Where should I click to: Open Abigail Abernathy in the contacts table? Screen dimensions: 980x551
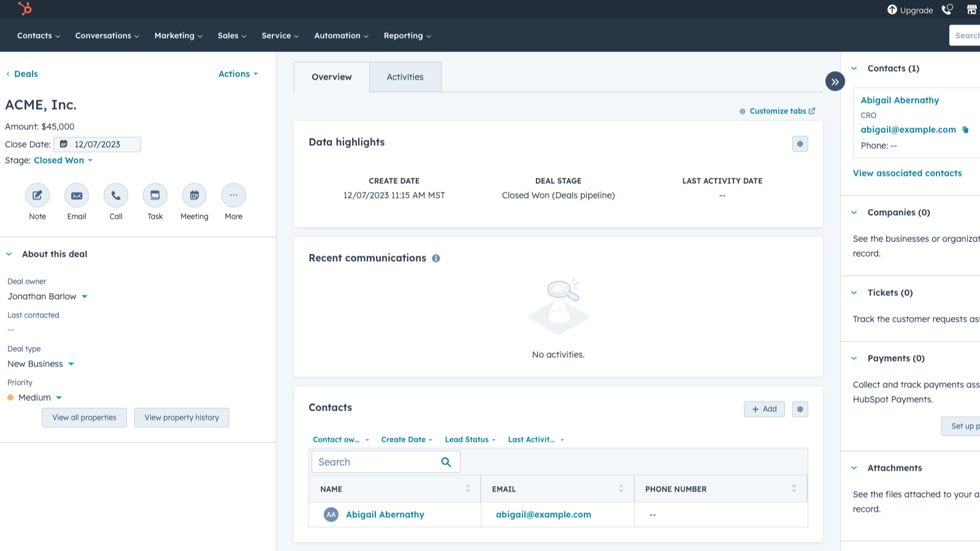coord(385,515)
